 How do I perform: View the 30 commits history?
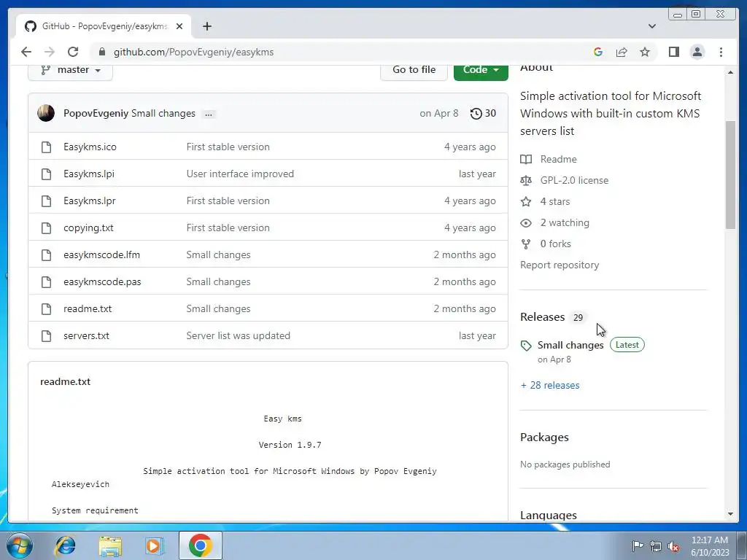tap(483, 113)
